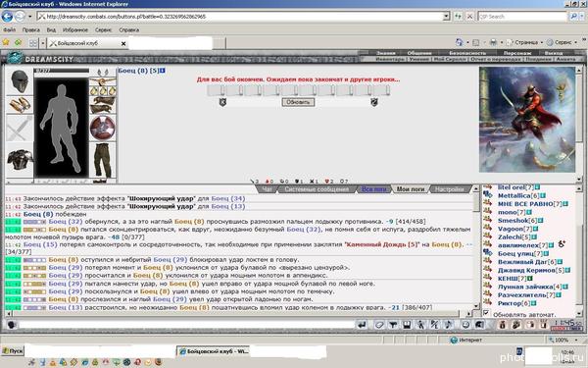Screen dimensions: 588x368
Task: Click the 'Обновить' button
Action: [x=298, y=102]
